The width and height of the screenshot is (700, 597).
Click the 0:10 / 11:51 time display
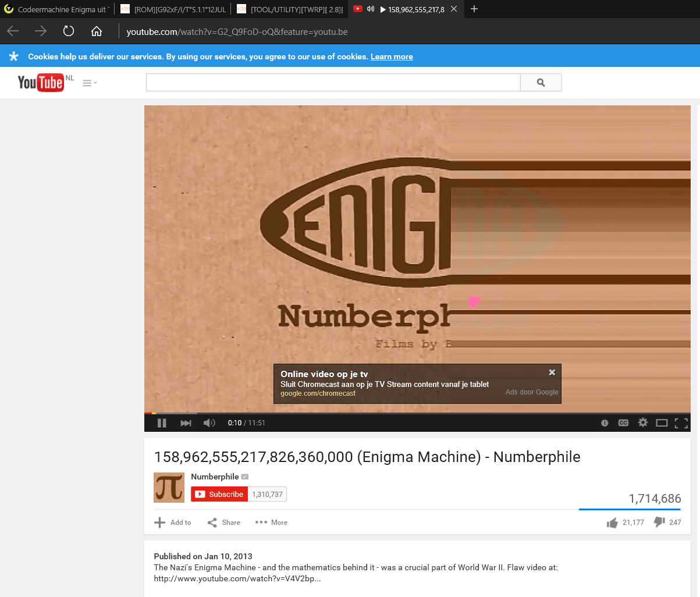246,423
